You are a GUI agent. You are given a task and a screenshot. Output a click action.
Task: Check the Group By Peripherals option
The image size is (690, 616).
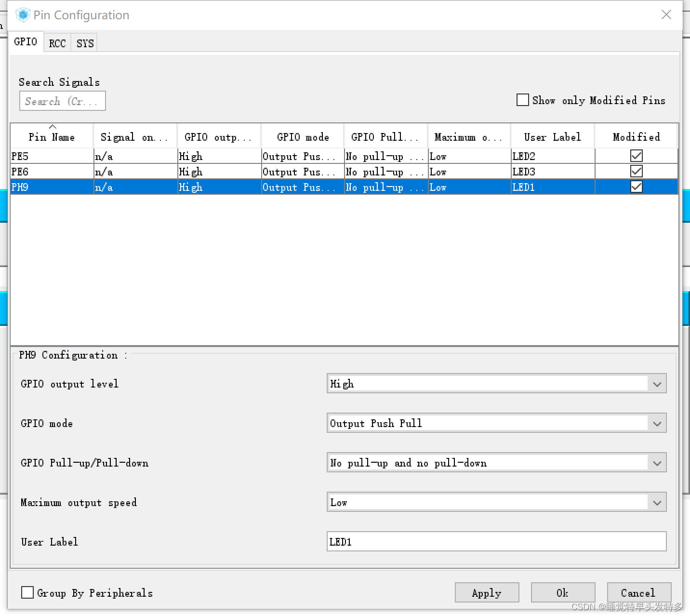pyautogui.click(x=27, y=592)
